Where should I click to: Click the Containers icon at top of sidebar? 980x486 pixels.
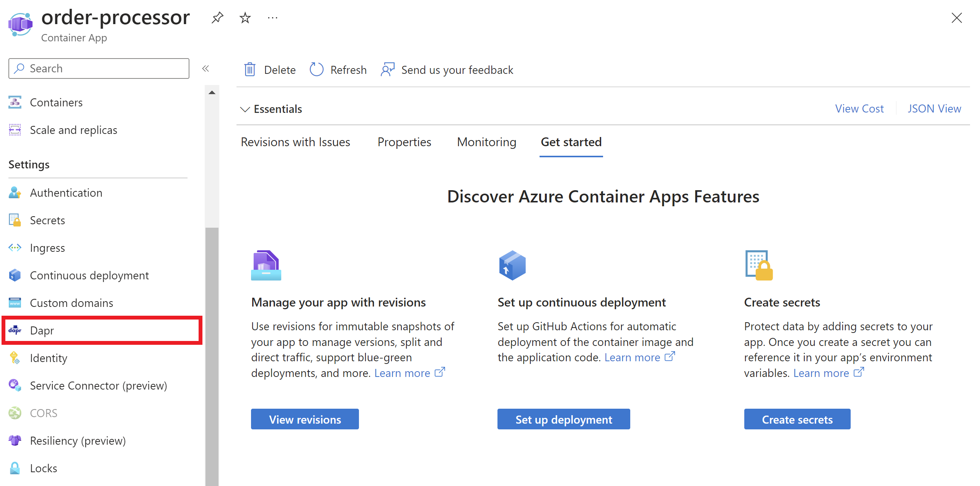point(15,102)
